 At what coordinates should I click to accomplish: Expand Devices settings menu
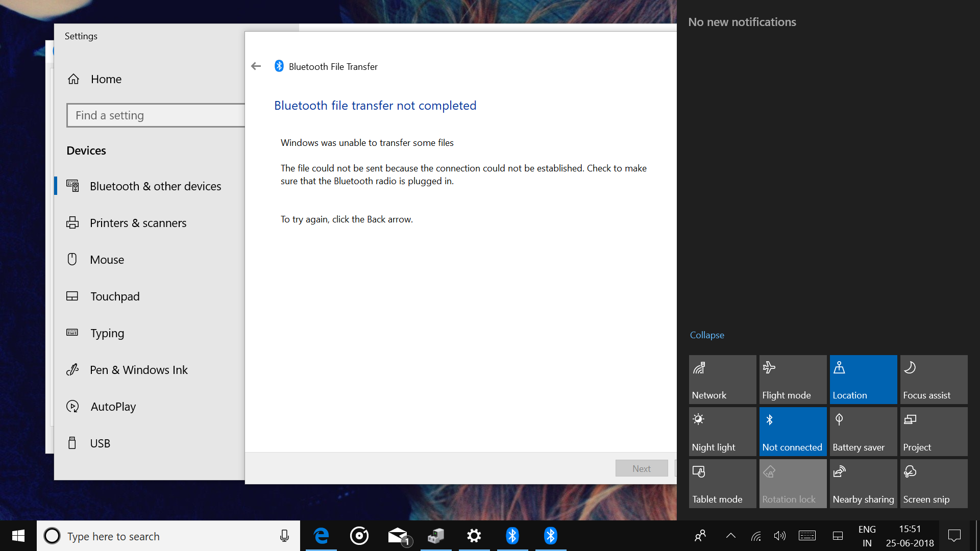[86, 150]
